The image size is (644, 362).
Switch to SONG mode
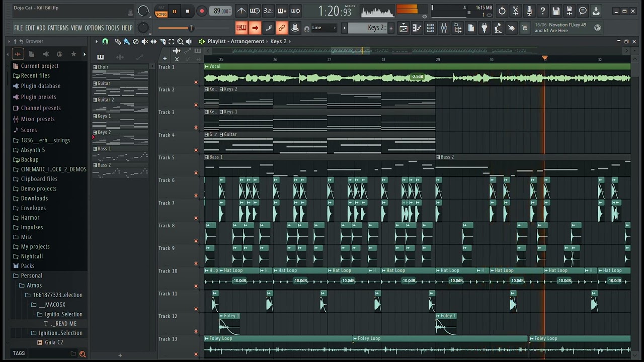pos(161,14)
